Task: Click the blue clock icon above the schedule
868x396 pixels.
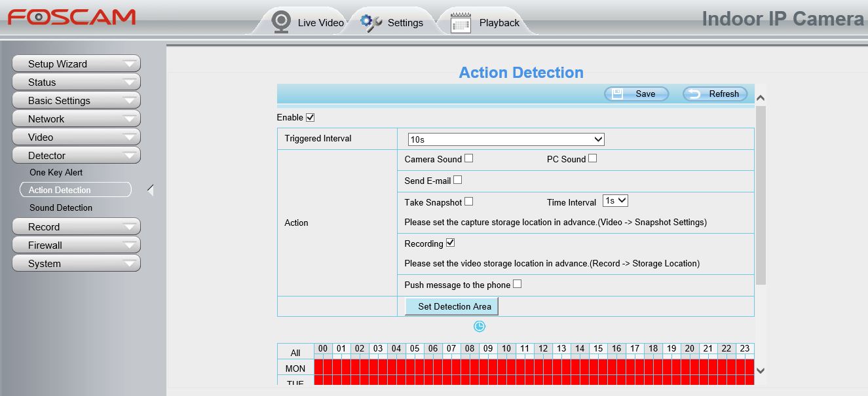Action: click(x=480, y=326)
